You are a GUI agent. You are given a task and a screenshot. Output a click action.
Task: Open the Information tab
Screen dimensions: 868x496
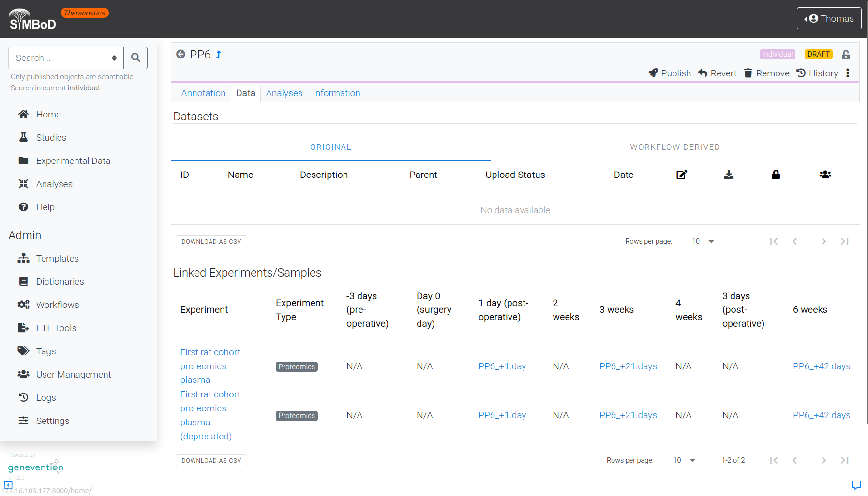click(336, 93)
